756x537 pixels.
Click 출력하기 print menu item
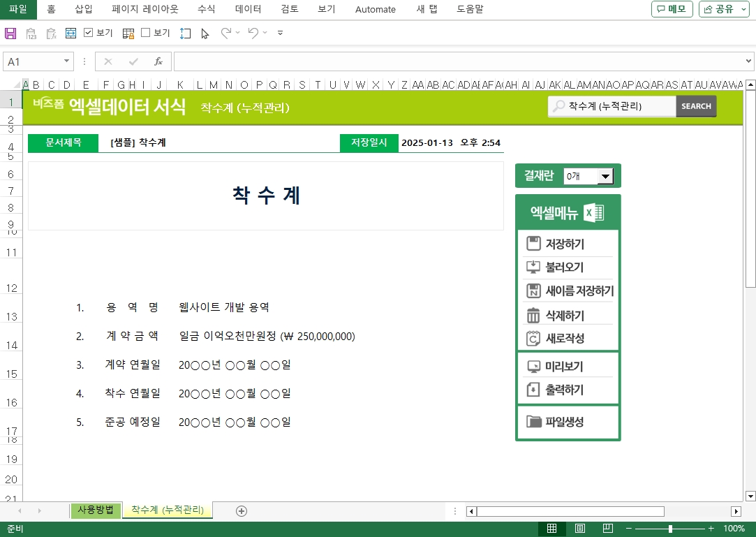tap(568, 390)
